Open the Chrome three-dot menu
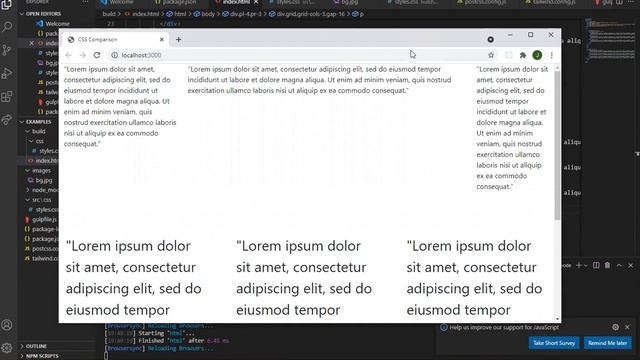The height and width of the screenshot is (360, 640). pos(551,55)
